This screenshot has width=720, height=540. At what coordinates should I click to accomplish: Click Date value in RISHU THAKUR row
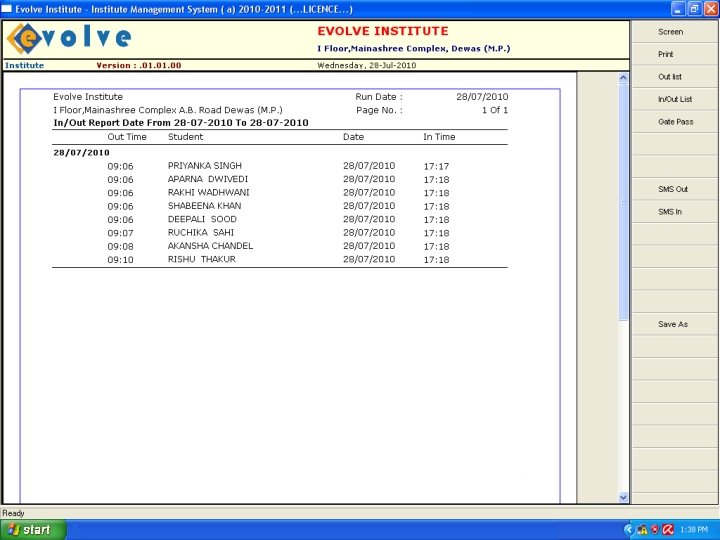pyautogui.click(x=369, y=259)
